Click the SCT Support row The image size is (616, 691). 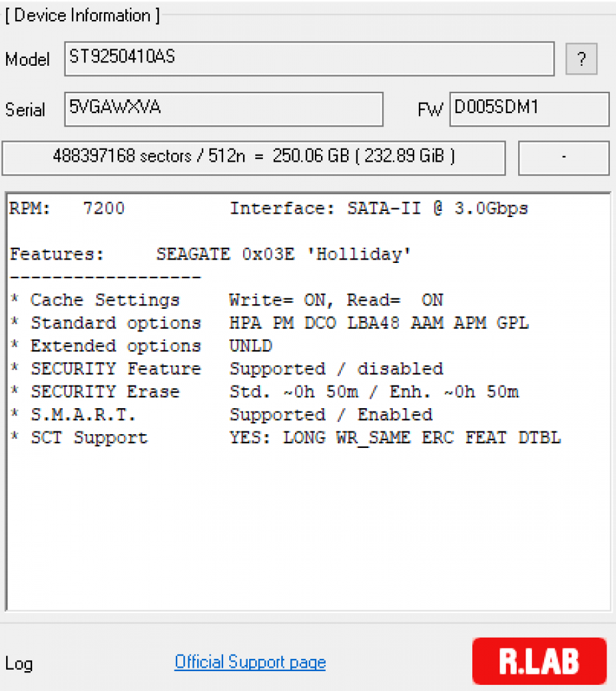click(285, 438)
